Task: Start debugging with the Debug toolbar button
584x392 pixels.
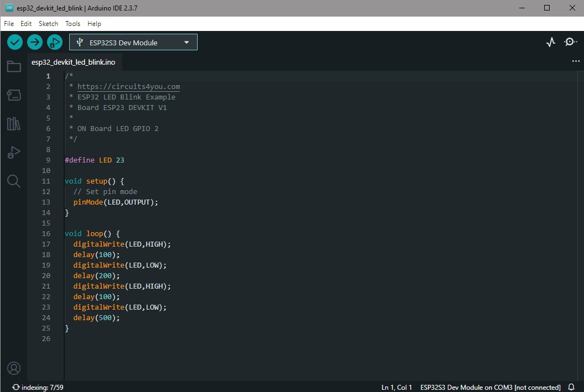Action: 54,42
